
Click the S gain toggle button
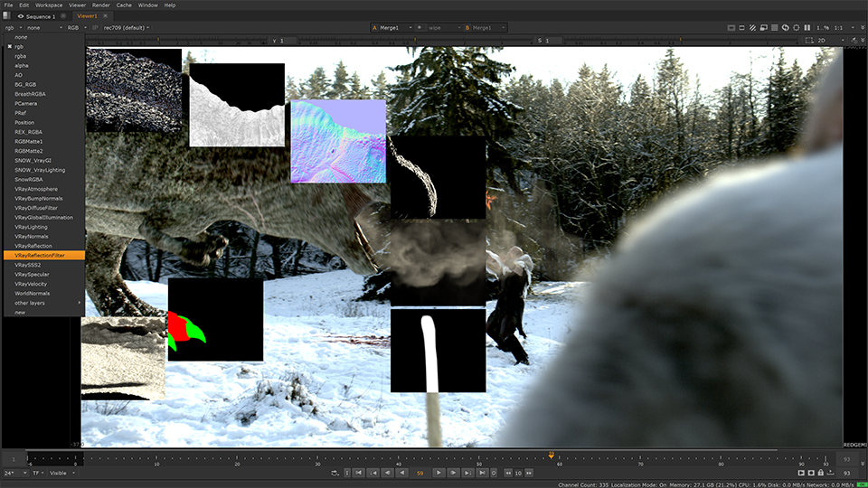(x=541, y=41)
